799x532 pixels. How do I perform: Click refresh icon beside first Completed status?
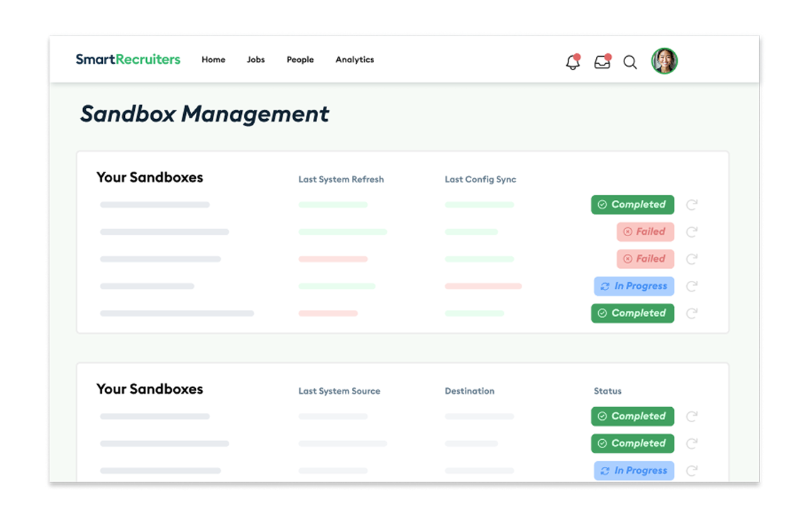click(x=692, y=205)
